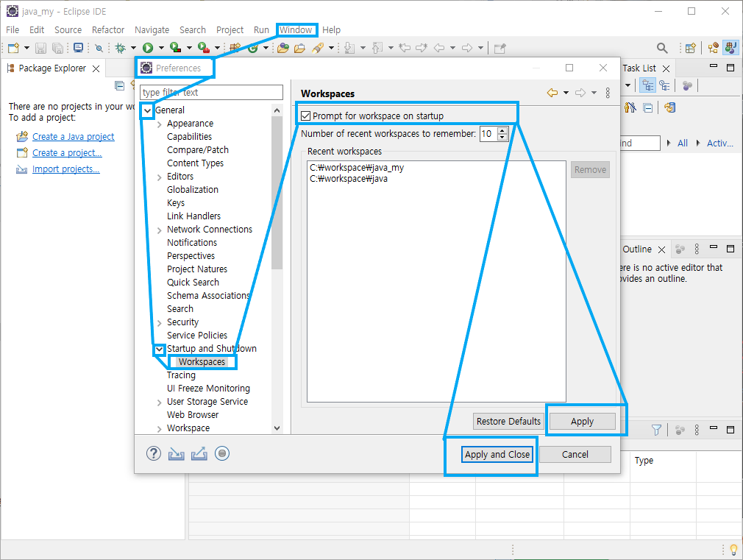Click Restore Defaults button
The image size is (743, 560).
pyautogui.click(x=508, y=422)
